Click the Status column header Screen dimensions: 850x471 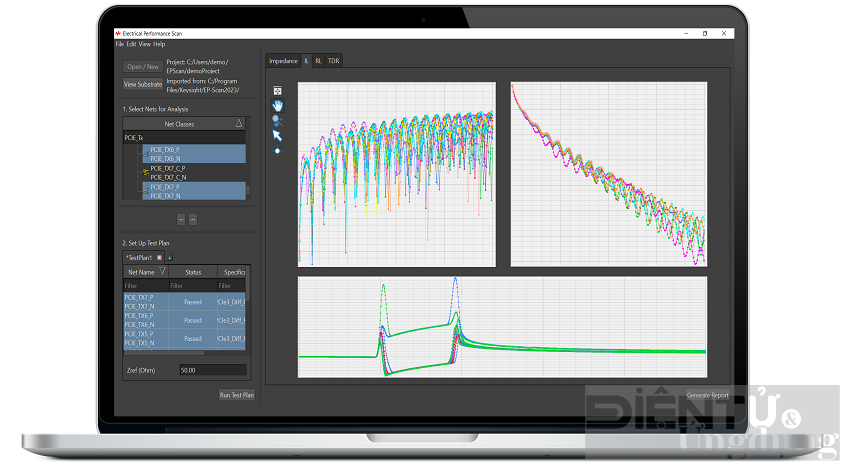pyautogui.click(x=193, y=272)
